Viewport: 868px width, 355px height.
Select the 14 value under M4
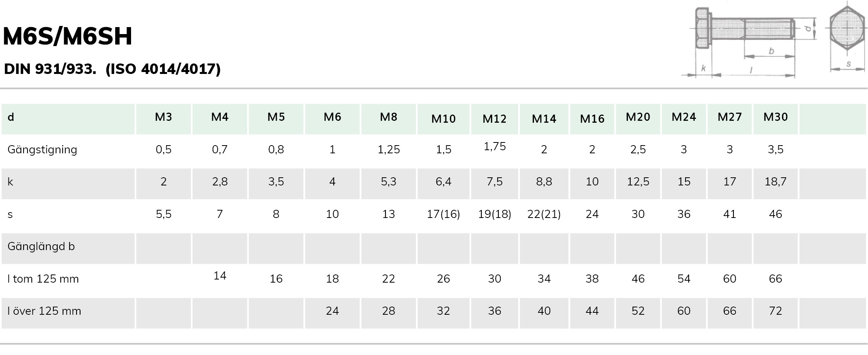coord(220,276)
